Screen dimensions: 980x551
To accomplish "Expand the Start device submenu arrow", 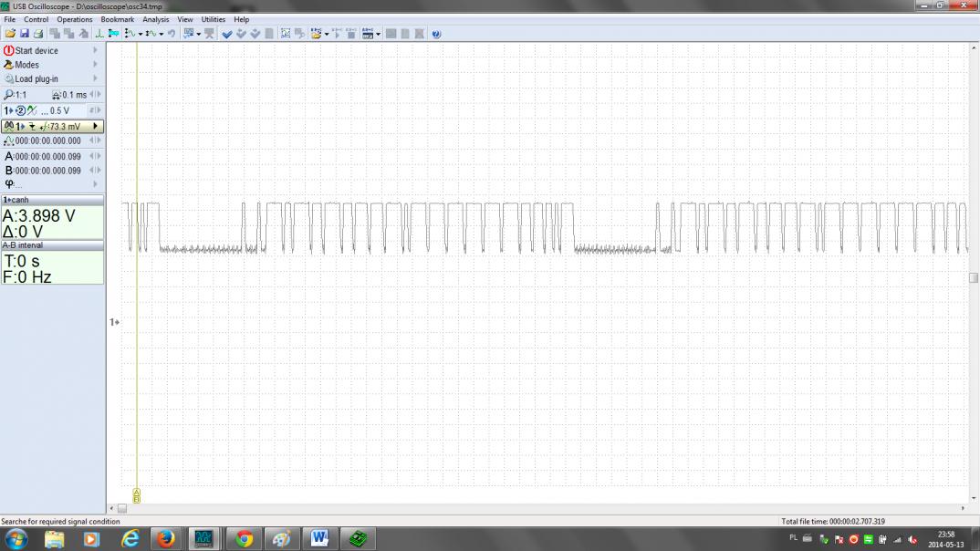I will 96,50.
